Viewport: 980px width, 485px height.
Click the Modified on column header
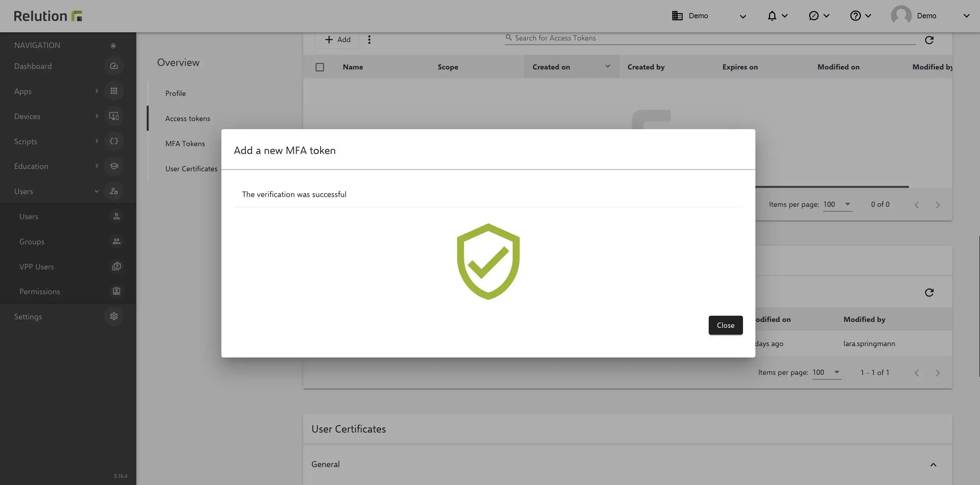coord(839,67)
